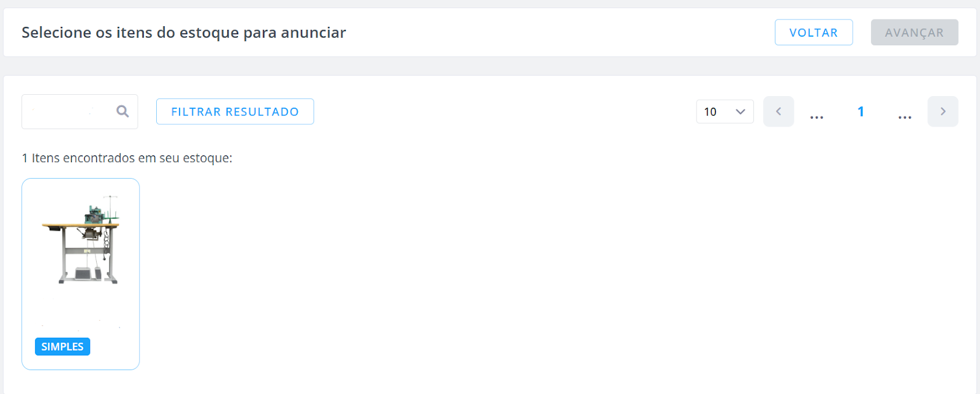Open FILTRAR RESULTADO filter options
Viewport: 980px width, 394px height.
[x=235, y=111]
